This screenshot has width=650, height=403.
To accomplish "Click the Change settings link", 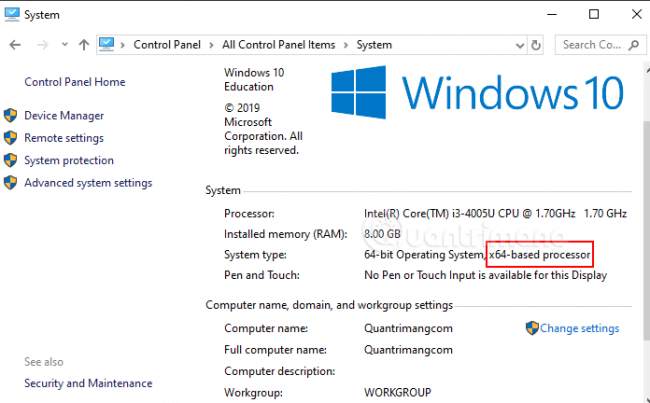I will [x=579, y=328].
